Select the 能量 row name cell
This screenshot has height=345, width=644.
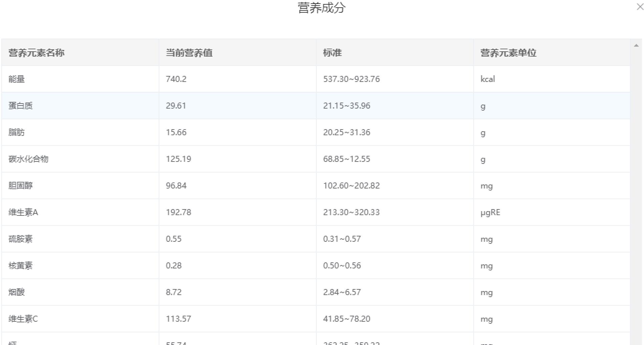17,79
